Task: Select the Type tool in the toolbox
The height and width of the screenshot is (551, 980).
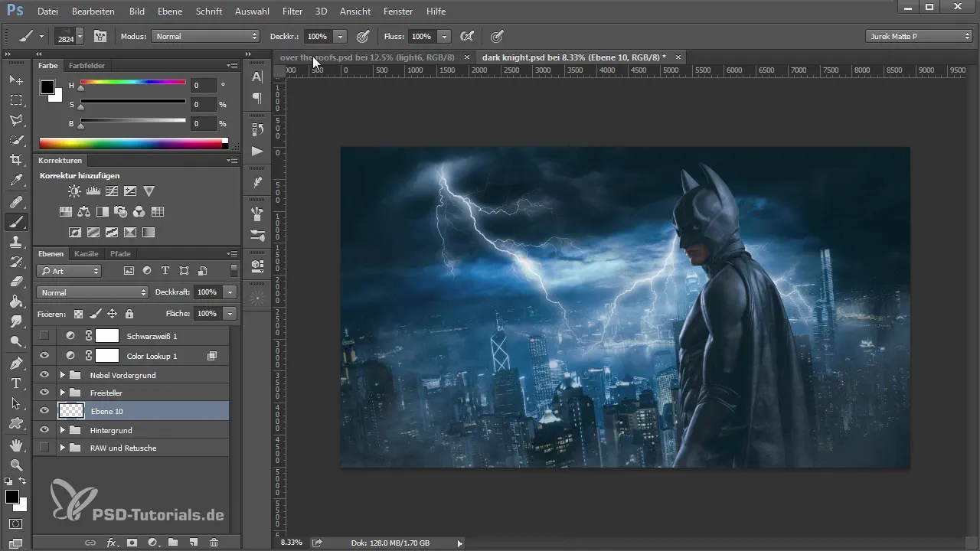Action: [16, 383]
